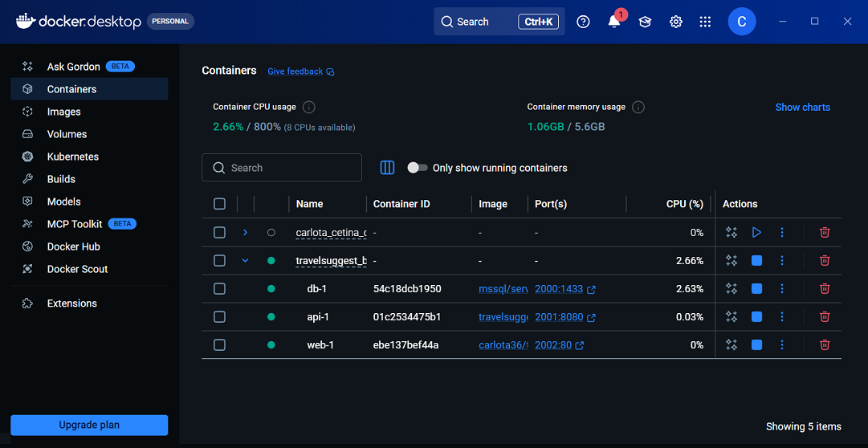Stop the web-1 container

tap(756, 345)
